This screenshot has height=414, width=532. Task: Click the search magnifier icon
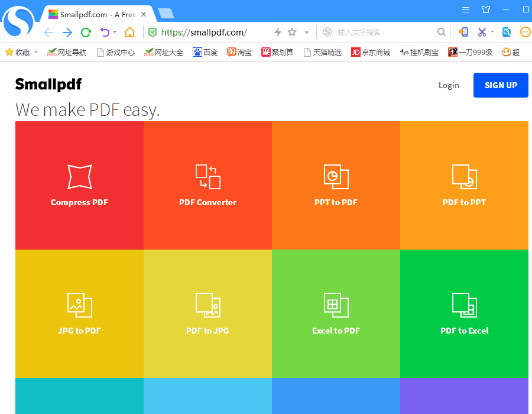pyautogui.click(x=441, y=33)
